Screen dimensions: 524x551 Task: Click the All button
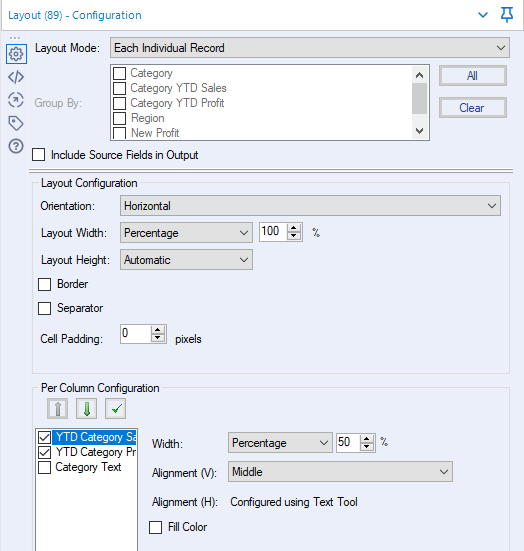pyautogui.click(x=473, y=76)
